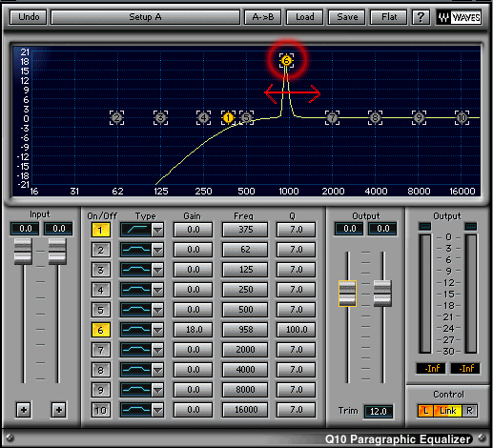Open band 7 filter type dropdown arrow
Viewport: 493px width, 448px height.
(x=157, y=350)
